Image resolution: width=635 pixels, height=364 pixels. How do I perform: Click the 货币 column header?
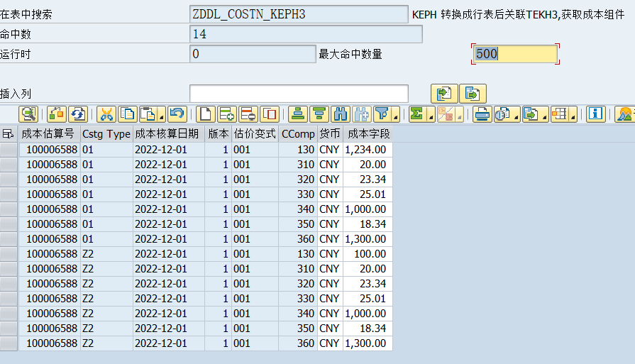pyautogui.click(x=330, y=133)
